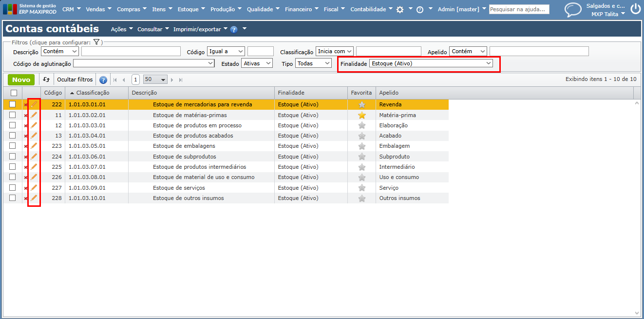
Task: Click the edit pencil for Estoque de matérias-primas
Action: 34,115
